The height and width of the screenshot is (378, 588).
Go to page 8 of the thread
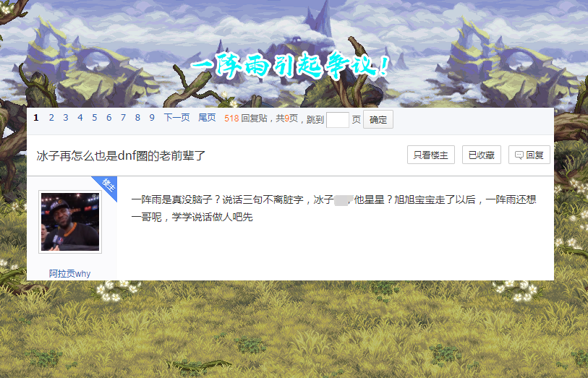[x=137, y=118]
